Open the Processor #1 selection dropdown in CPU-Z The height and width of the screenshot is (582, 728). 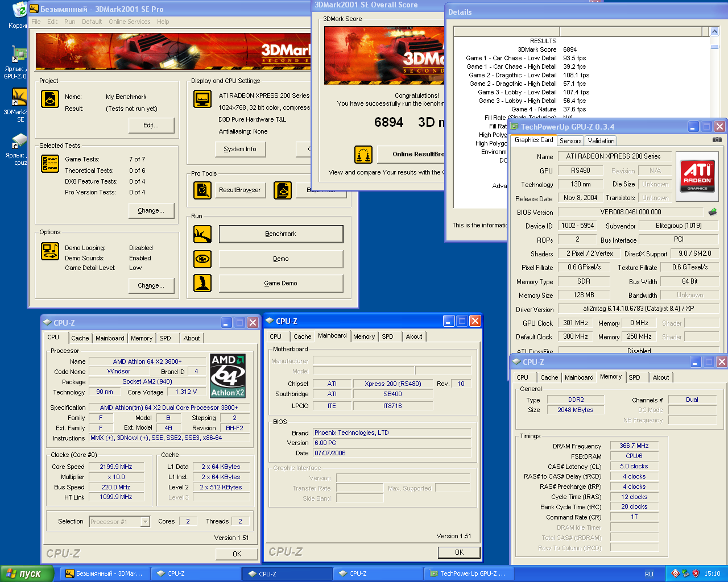(x=145, y=522)
